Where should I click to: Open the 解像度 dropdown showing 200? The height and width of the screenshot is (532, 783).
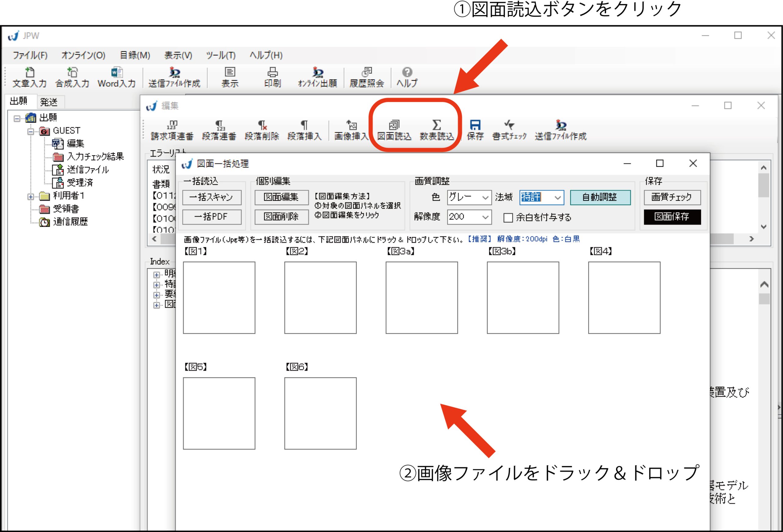coord(485,217)
